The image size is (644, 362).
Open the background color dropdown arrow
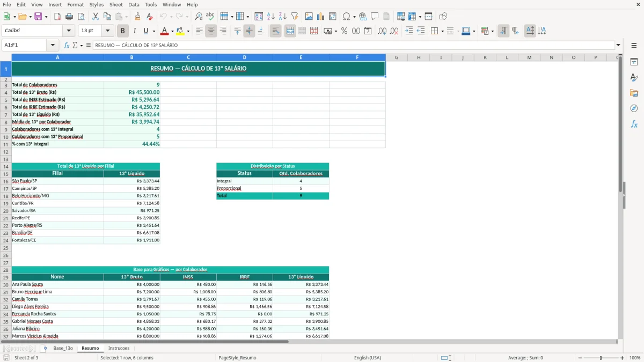click(x=188, y=31)
